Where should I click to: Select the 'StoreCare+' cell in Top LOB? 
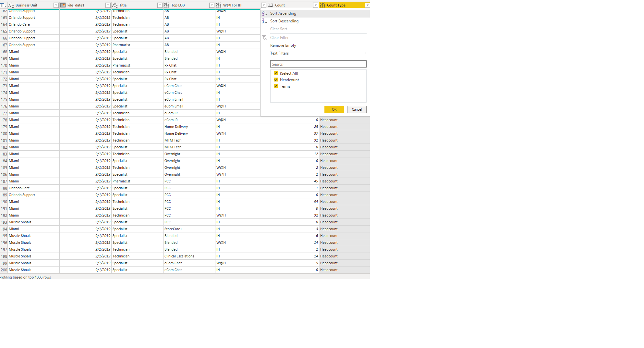[x=189, y=229]
